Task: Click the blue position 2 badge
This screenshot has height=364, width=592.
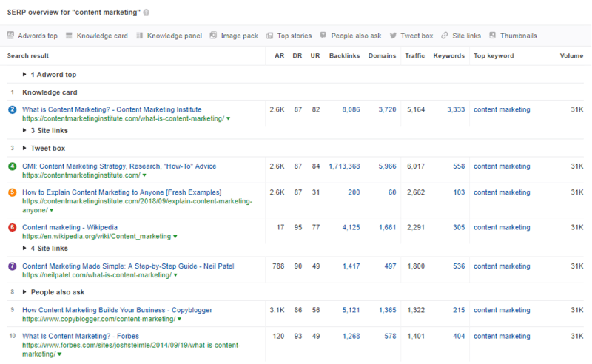Action: coord(13,110)
